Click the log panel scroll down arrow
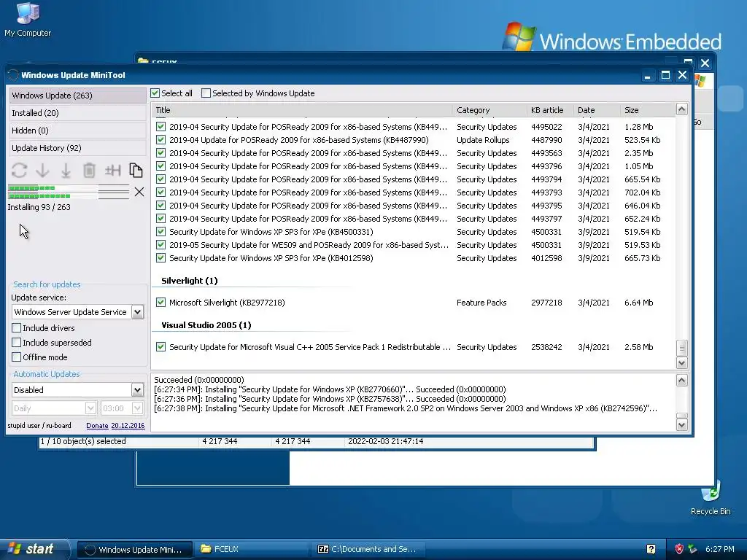Screen dimensions: 747x560 pyautogui.click(x=682, y=425)
